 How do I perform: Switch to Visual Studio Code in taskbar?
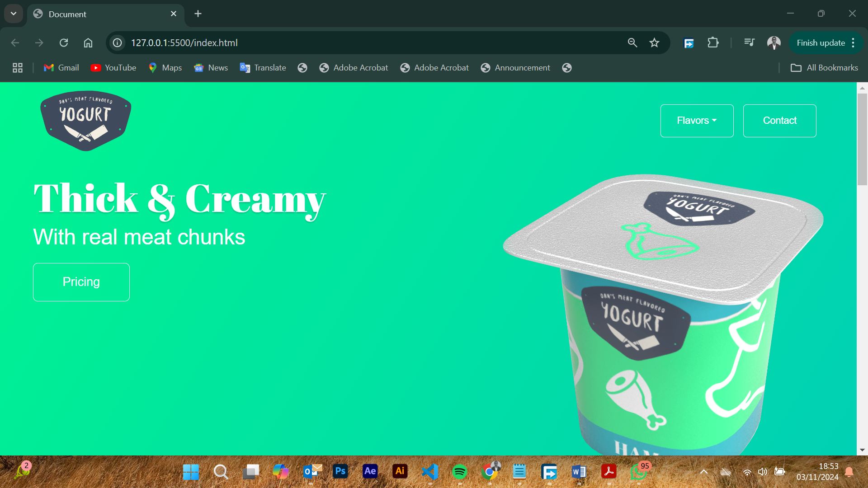[x=429, y=472]
